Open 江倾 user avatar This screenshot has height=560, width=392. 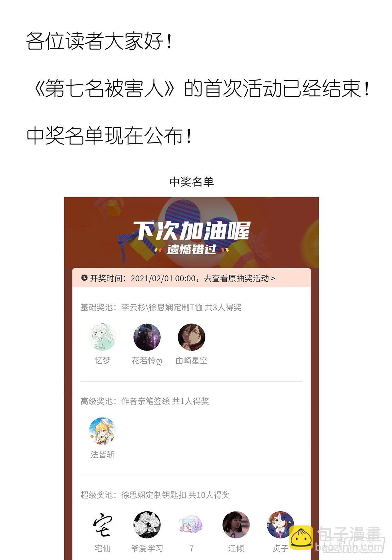coord(236,525)
